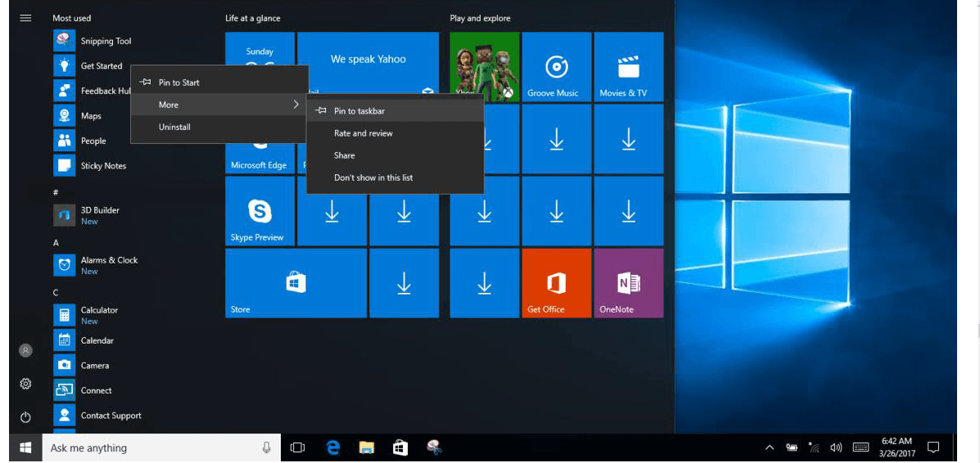This screenshot has width=980, height=463.
Task: Show hidden system tray icons chevron
Action: pos(769,447)
